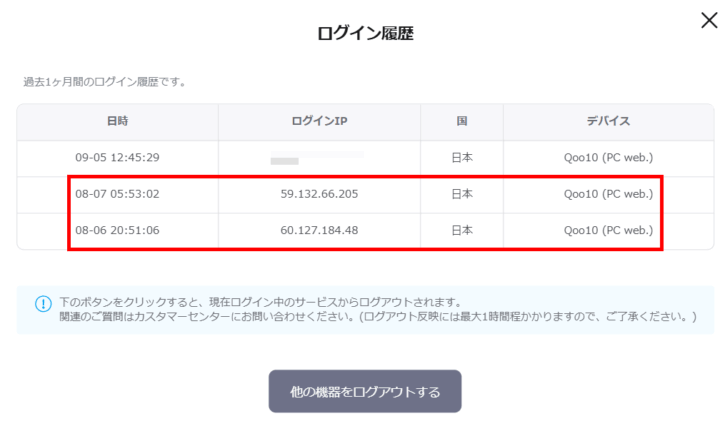
Task: Click the ログインIP column header
Action: tap(319, 121)
